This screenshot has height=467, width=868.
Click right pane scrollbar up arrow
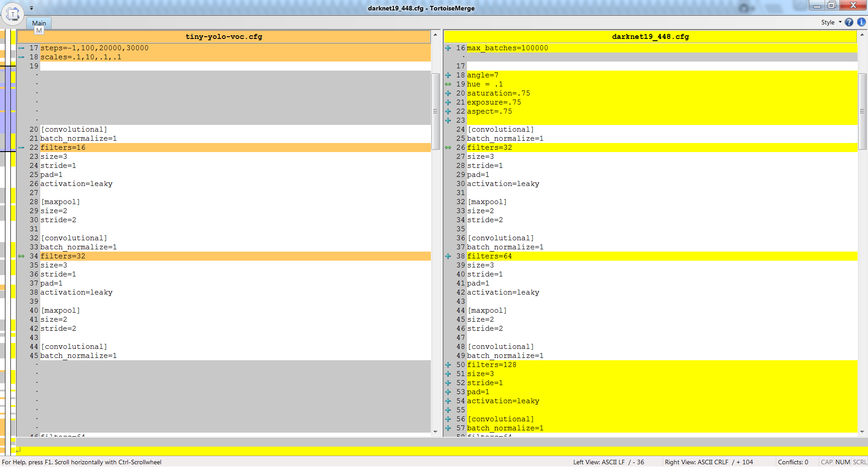coord(862,35)
